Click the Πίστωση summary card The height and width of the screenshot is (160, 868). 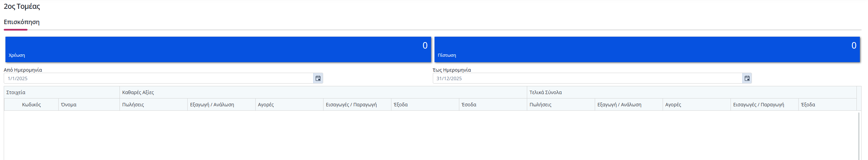tap(647, 50)
